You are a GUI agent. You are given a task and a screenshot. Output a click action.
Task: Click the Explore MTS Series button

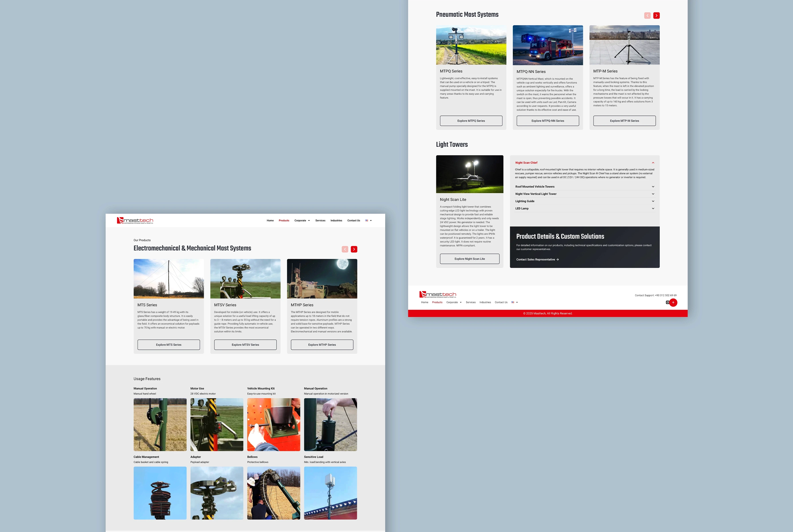point(169,344)
